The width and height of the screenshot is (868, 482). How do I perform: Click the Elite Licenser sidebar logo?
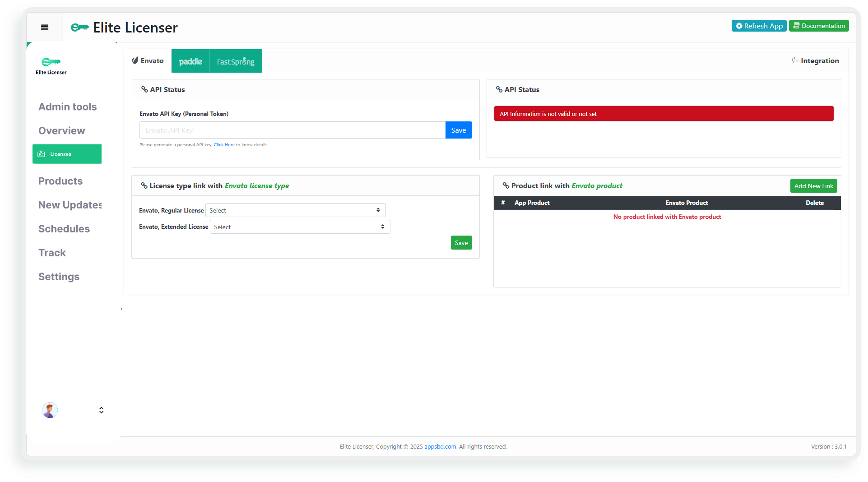(51, 66)
